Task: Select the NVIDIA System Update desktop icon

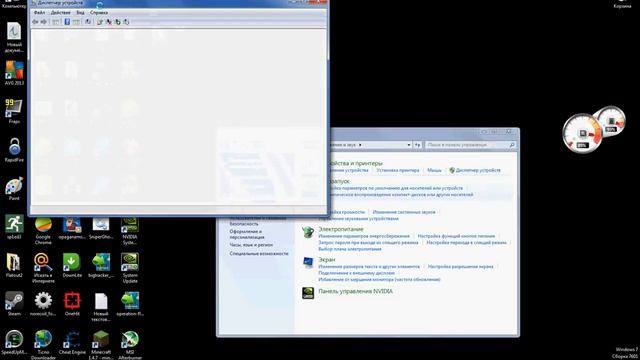Action: pyautogui.click(x=130, y=268)
